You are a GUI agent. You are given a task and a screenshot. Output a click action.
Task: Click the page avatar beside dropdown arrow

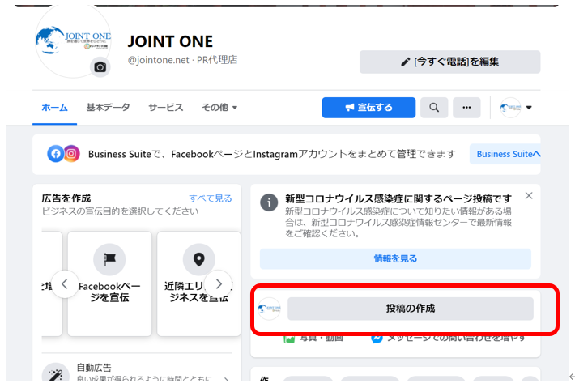click(510, 108)
